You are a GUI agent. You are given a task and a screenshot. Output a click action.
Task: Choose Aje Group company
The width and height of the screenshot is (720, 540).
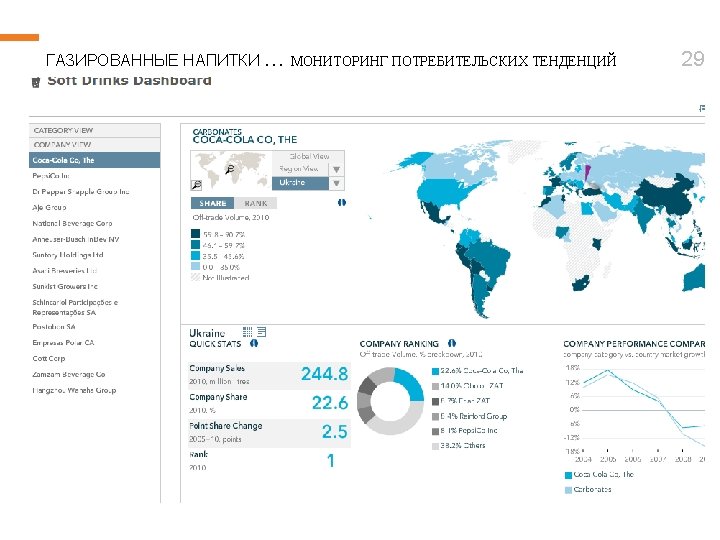[x=49, y=208]
